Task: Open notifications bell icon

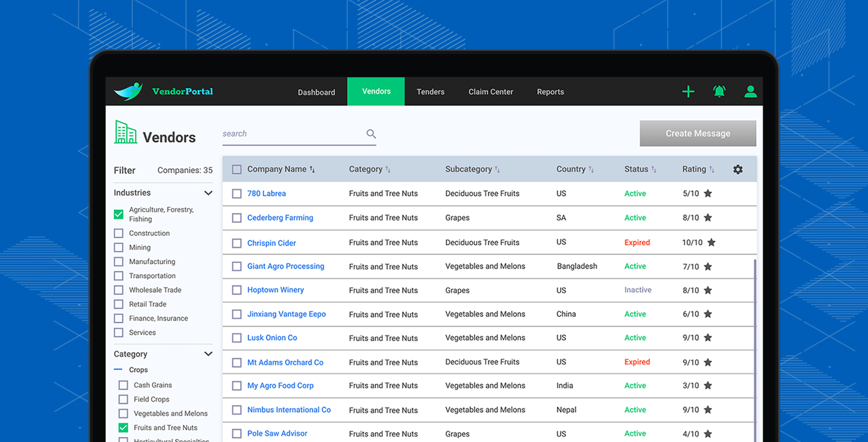Action: point(719,91)
